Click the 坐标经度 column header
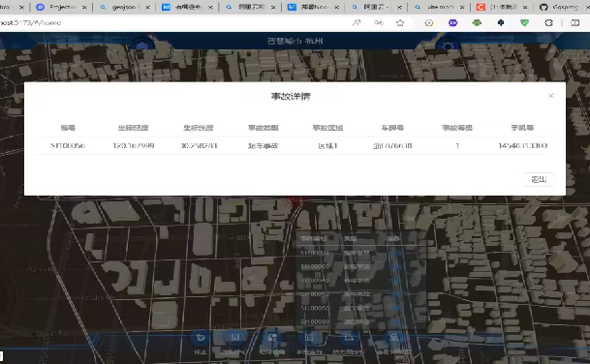The width and height of the screenshot is (590, 364). click(133, 128)
